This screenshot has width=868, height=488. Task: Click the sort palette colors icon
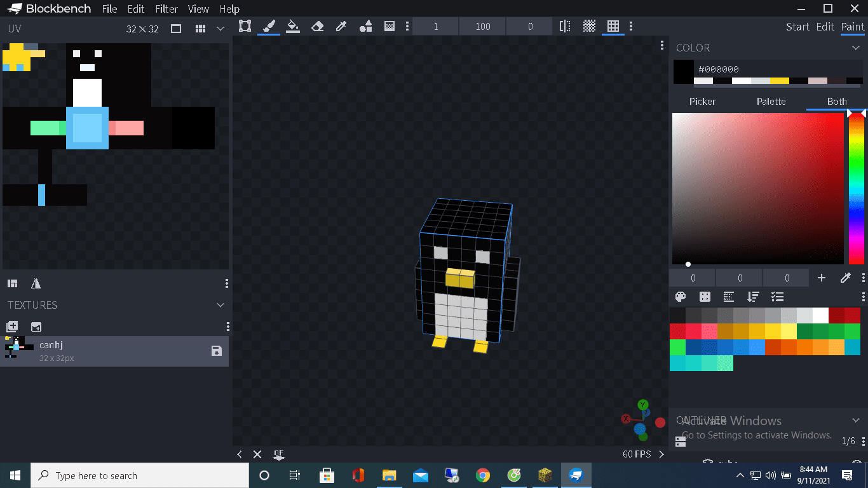point(753,297)
